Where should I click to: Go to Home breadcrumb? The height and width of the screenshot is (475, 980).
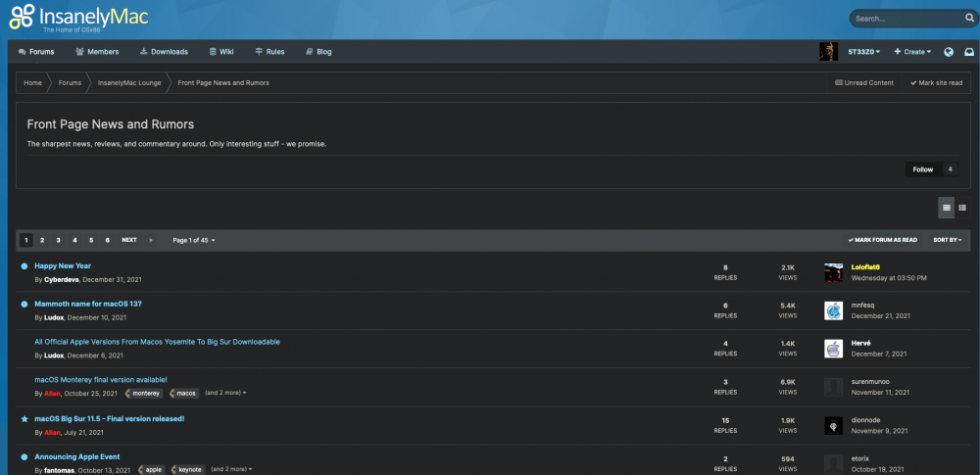pos(32,82)
